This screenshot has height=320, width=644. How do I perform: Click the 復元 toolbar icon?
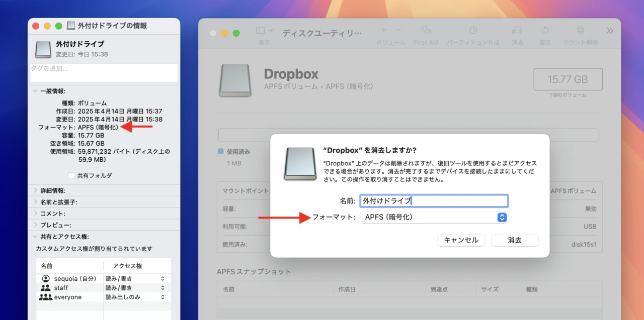[x=545, y=31]
